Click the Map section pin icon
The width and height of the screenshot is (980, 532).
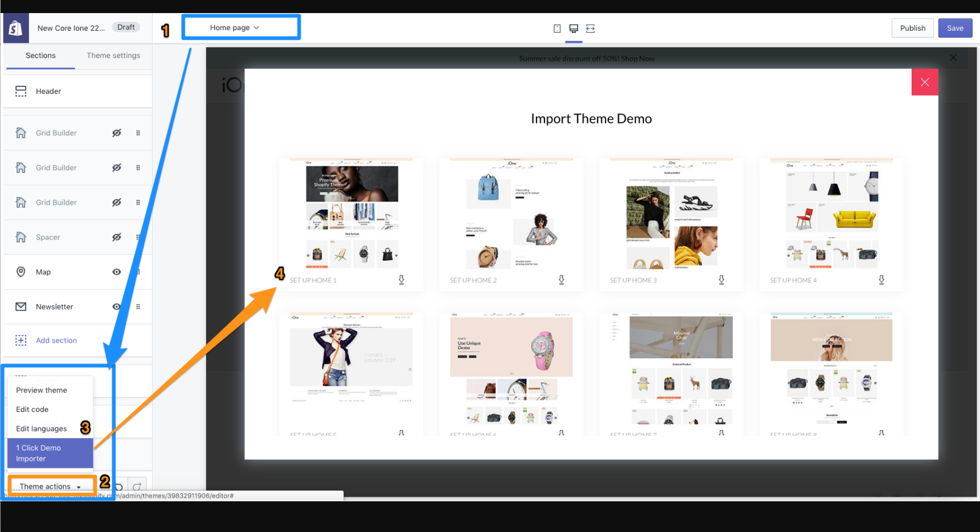coord(21,272)
